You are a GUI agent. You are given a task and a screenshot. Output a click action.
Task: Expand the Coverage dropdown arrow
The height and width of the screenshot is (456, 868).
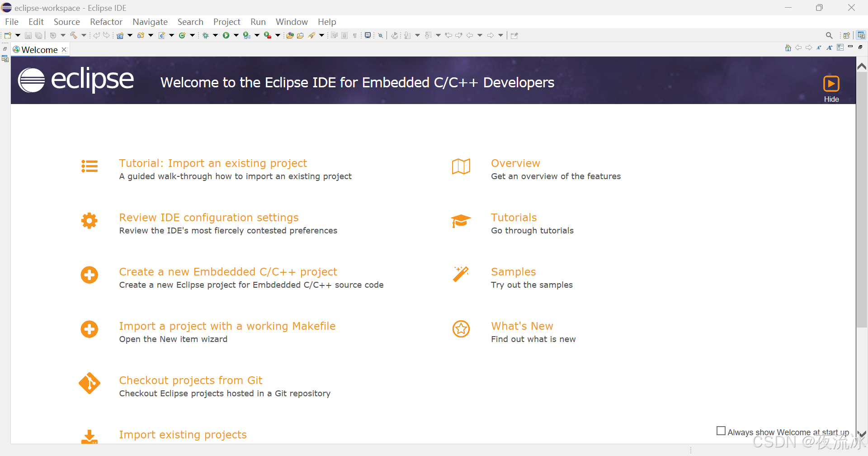click(257, 35)
